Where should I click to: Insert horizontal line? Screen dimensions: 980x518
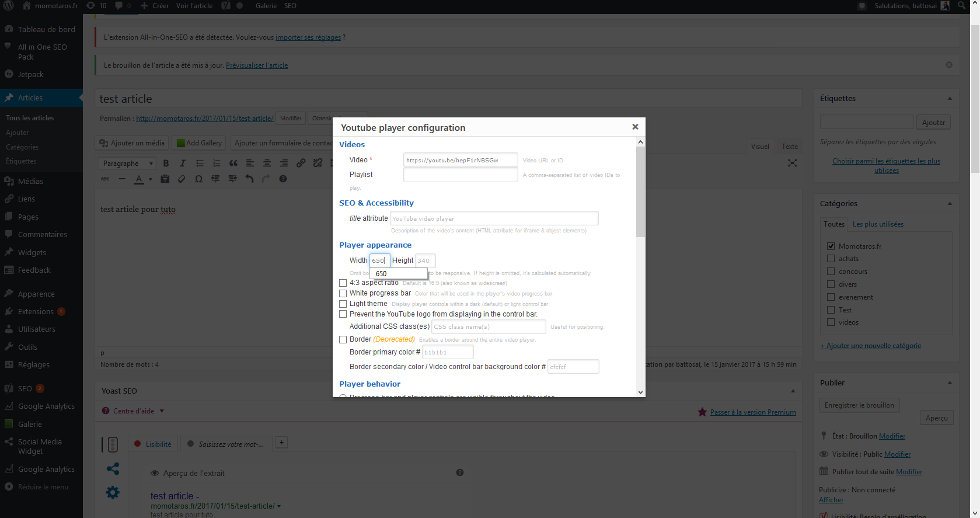pyautogui.click(x=122, y=179)
